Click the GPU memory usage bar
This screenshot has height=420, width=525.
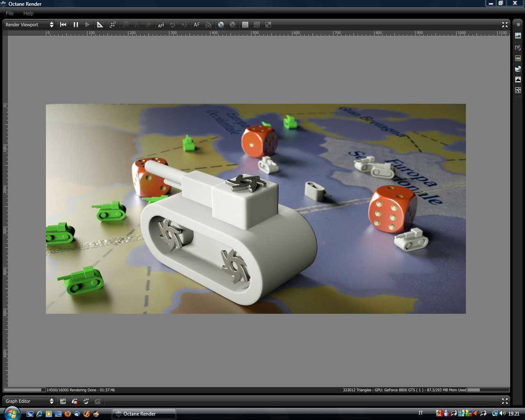click(x=488, y=390)
